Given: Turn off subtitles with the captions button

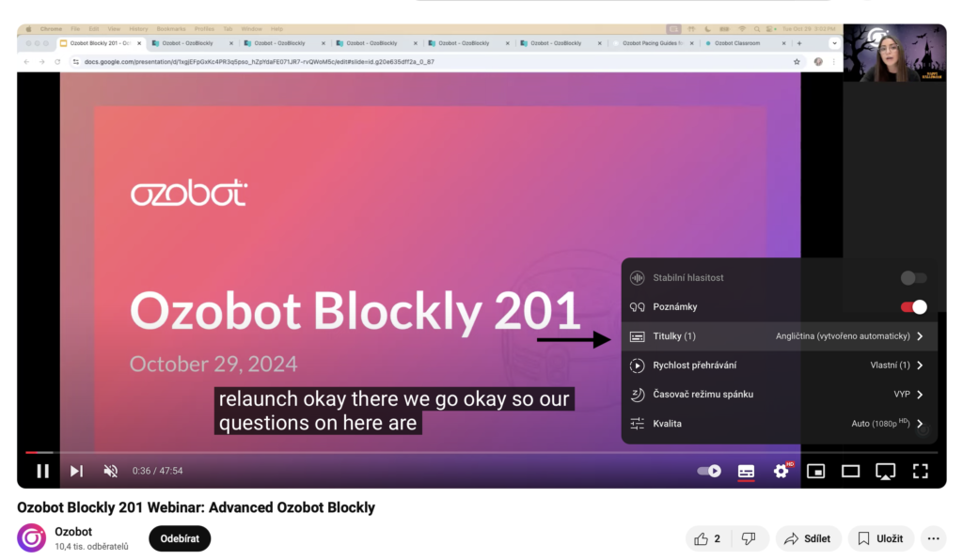Looking at the screenshot, I should pos(746,471).
